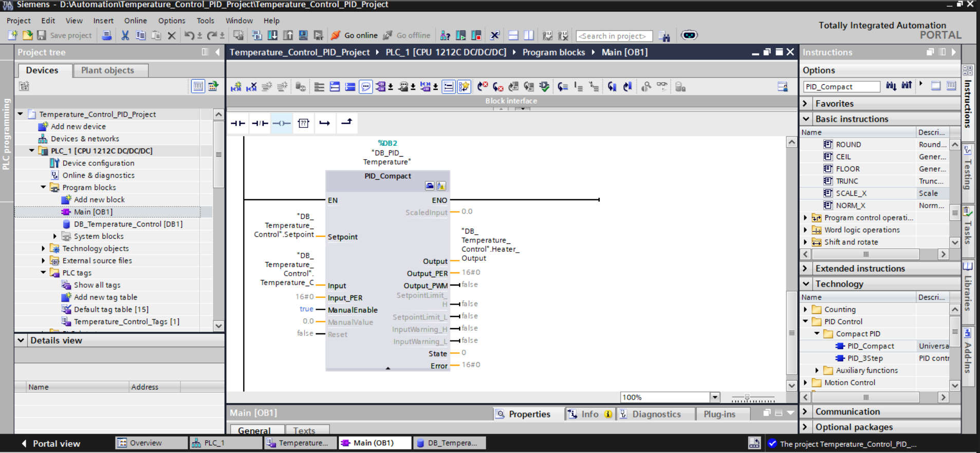
Task: Switch to Portal view
Action: [x=50, y=444]
